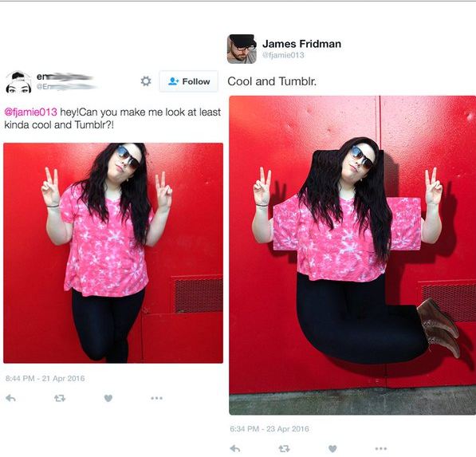Click the 6:34 PM - 23 Apr 2016 timestamp
476x457 pixels.
tap(269, 429)
